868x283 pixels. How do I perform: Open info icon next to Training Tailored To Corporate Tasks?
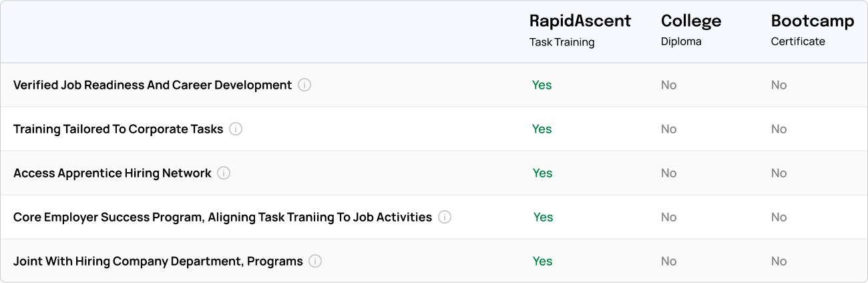[236, 129]
